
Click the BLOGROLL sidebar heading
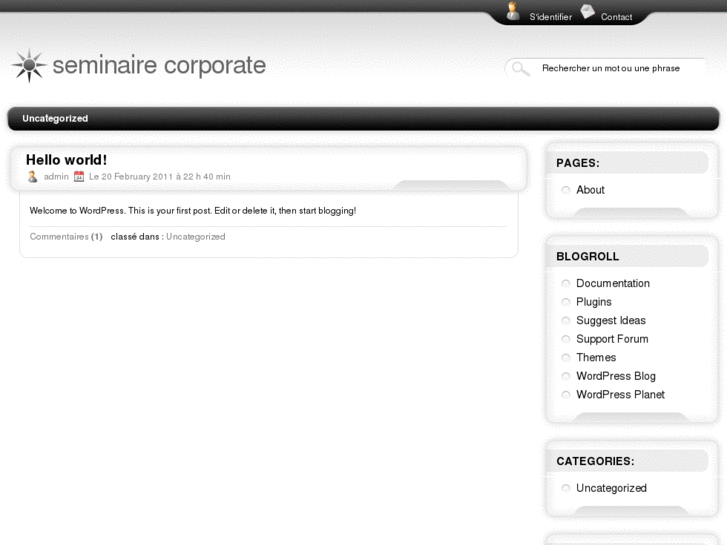pyautogui.click(x=587, y=256)
